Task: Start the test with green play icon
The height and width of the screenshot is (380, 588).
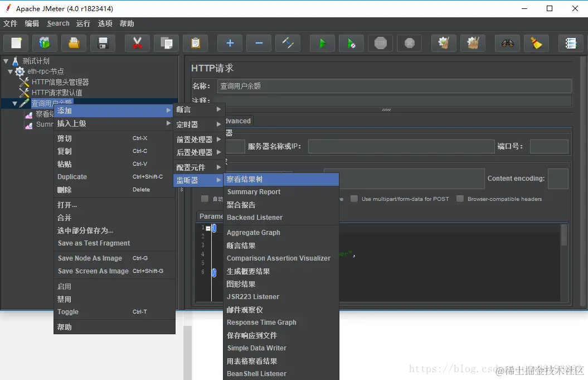Action: 322,43
